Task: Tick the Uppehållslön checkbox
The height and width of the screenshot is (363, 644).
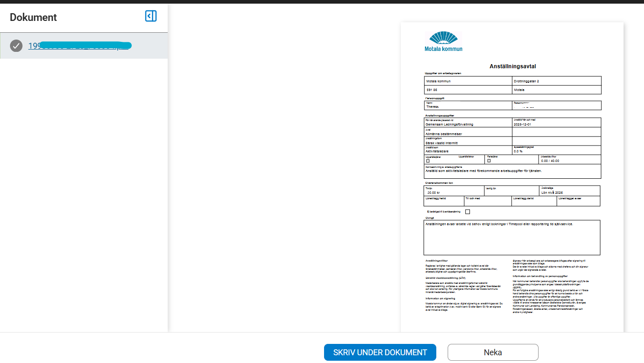Action: point(428,161)
